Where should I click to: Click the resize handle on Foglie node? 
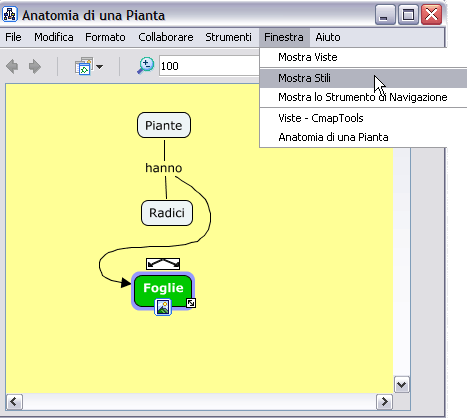click(191, 303)
